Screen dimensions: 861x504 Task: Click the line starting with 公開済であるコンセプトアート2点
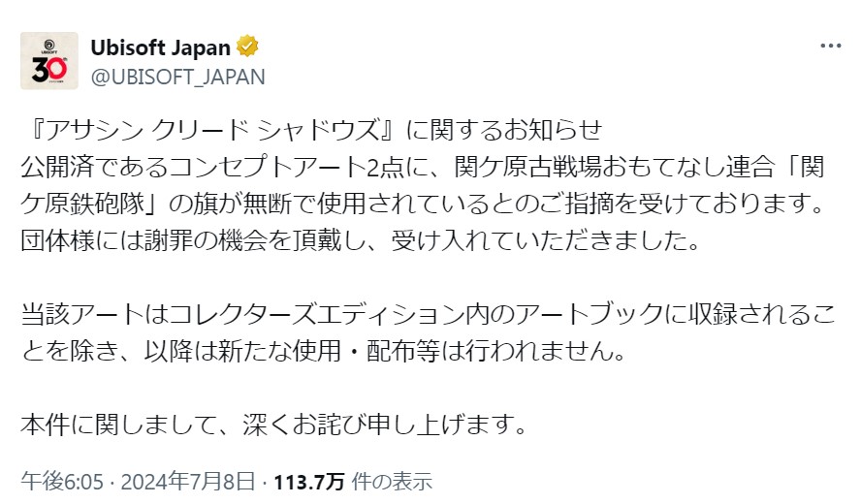point(423,167)
